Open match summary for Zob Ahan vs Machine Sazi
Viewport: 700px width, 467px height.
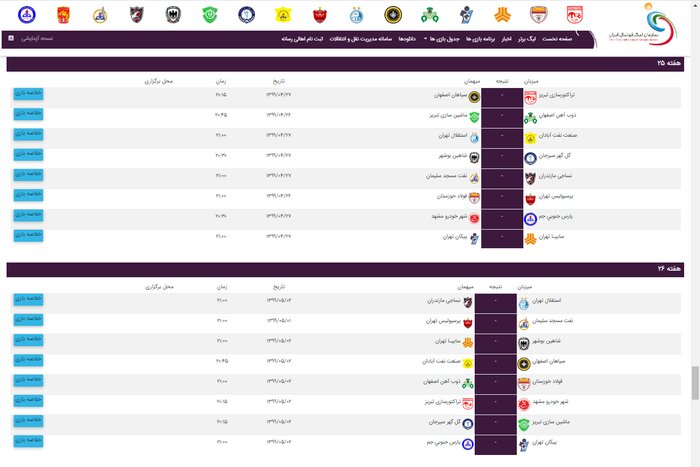(28, 114)
